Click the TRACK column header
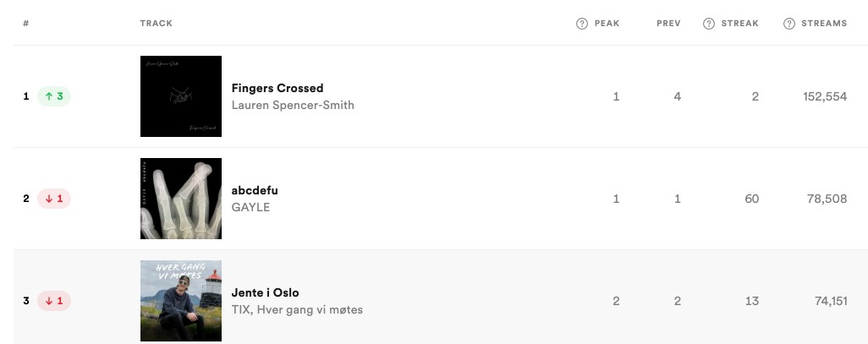Viewport: 868px width, 344px height. point(157,23)
